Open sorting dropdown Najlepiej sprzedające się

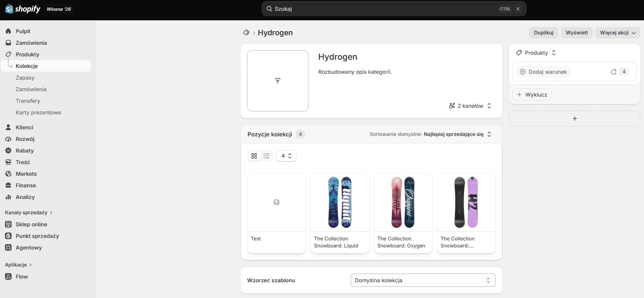(x=458, y=134)
